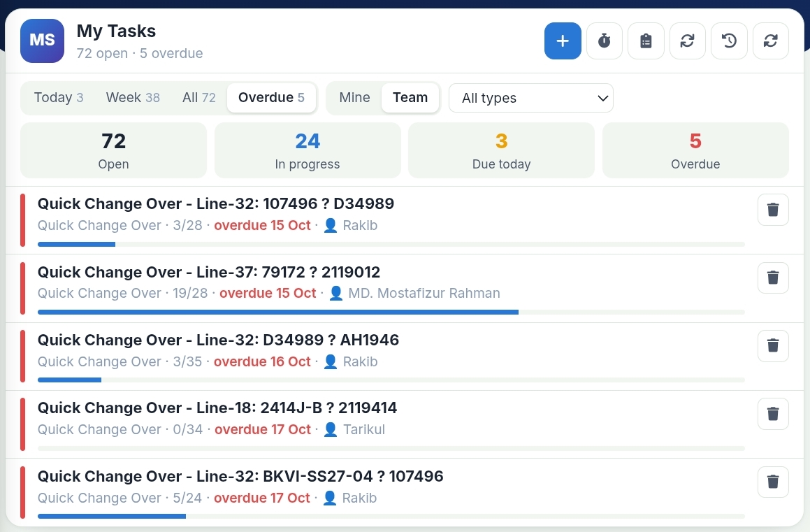Image resolution: width=810 pixels, height=532 pixels.
Task: Open task Quick Change Over - Line-32: 107496 ? D34989
Action: point(216,203)
